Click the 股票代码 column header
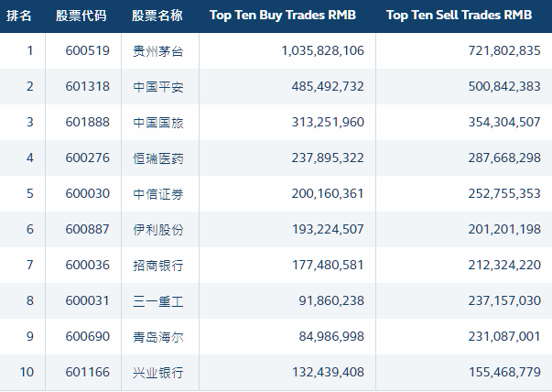The height and width of the screenshot is (392, 552). click(81, 16)
